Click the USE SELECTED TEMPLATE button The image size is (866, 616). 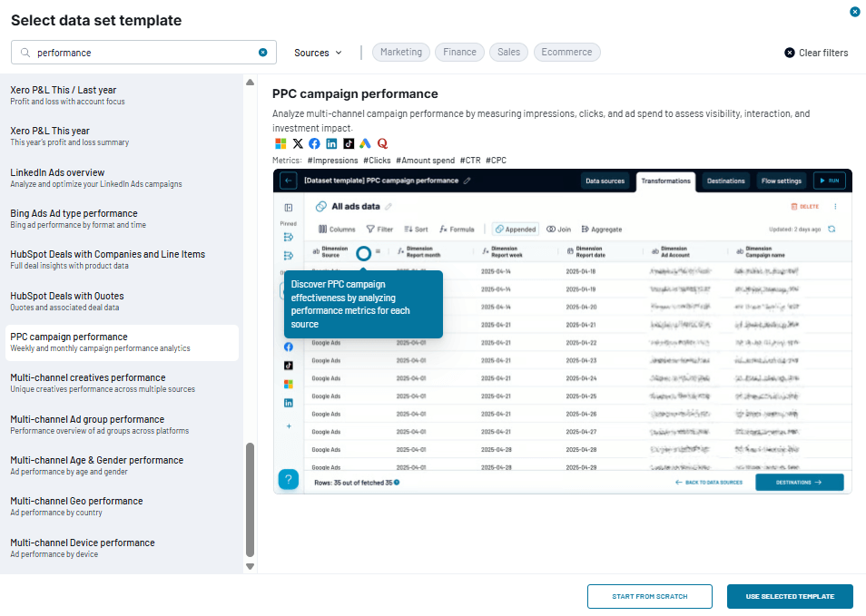(x=789, y=596)
